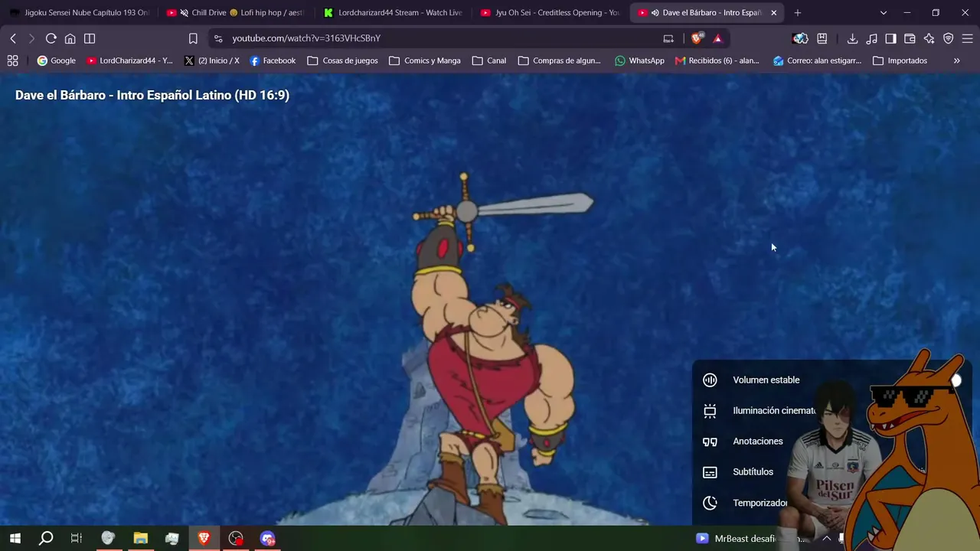Open Brave Wallet icon
The height and width of the screenshot is (551, 980).
pyautogui.click(x=910, y=38)
